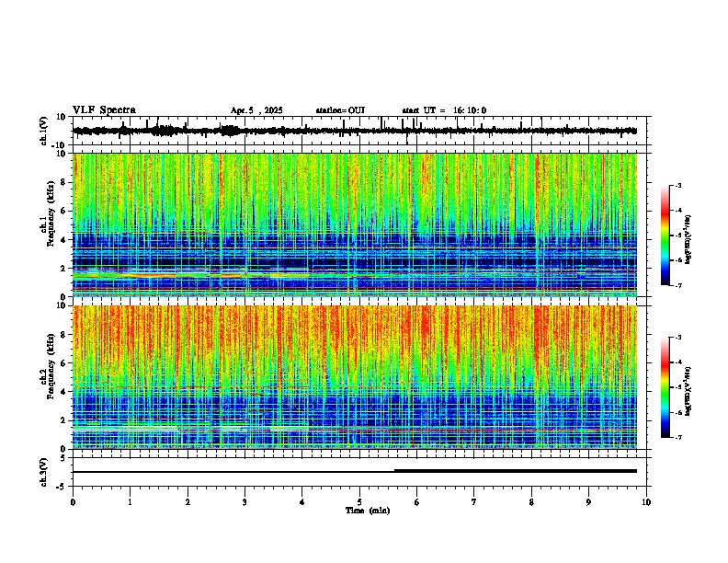Click the "5" tick on the ch.3(V) axis
728x563 pixels.
pyautogui.click(x=63, y=458)
